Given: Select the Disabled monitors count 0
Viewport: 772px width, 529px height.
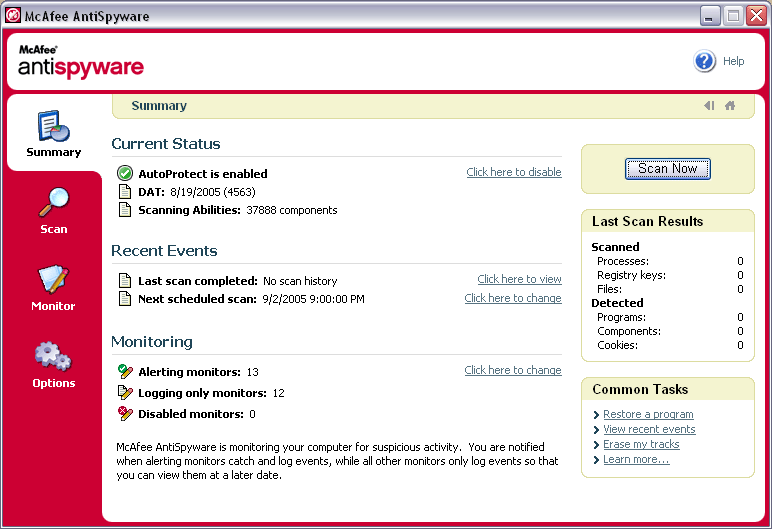Looking at the screenshot, I should (252, 414).
